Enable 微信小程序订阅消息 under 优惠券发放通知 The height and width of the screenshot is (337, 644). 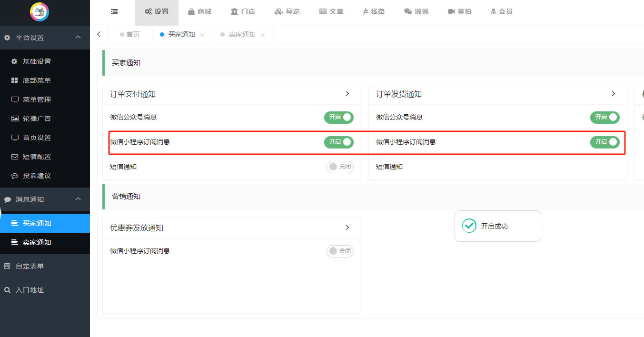[x=340, y=251]
